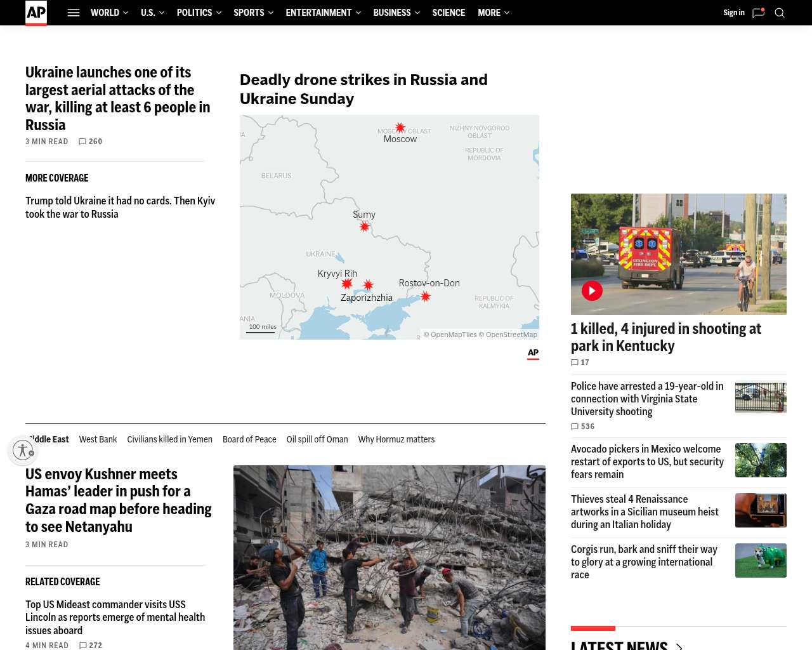
Task: Click the Sign in link
Action: point(734,13)
